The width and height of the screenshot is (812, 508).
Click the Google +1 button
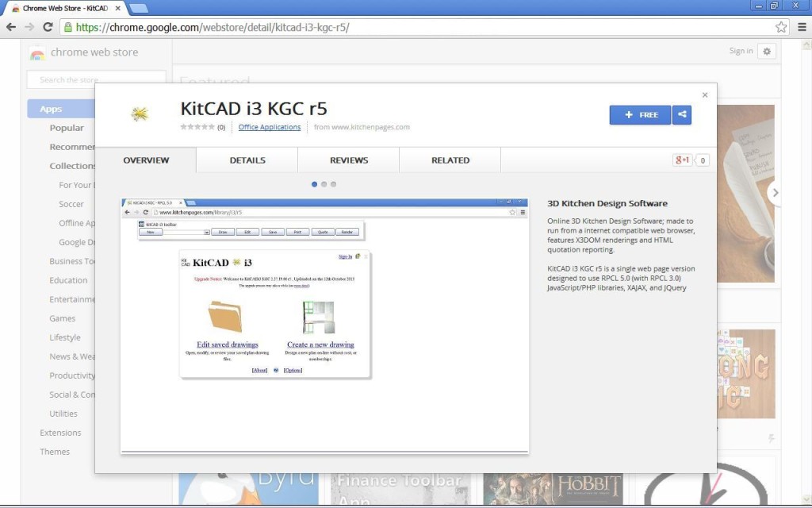pos(683,160)
